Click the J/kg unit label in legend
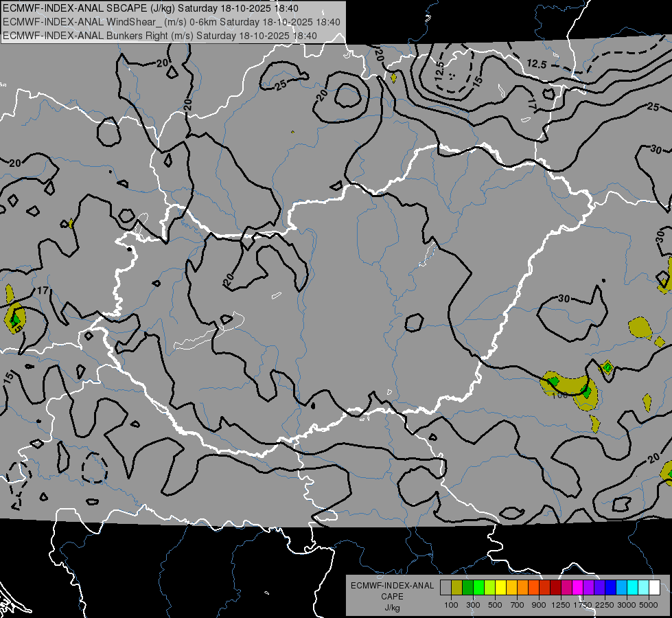 pyautogui.click(x=392, y=608)
